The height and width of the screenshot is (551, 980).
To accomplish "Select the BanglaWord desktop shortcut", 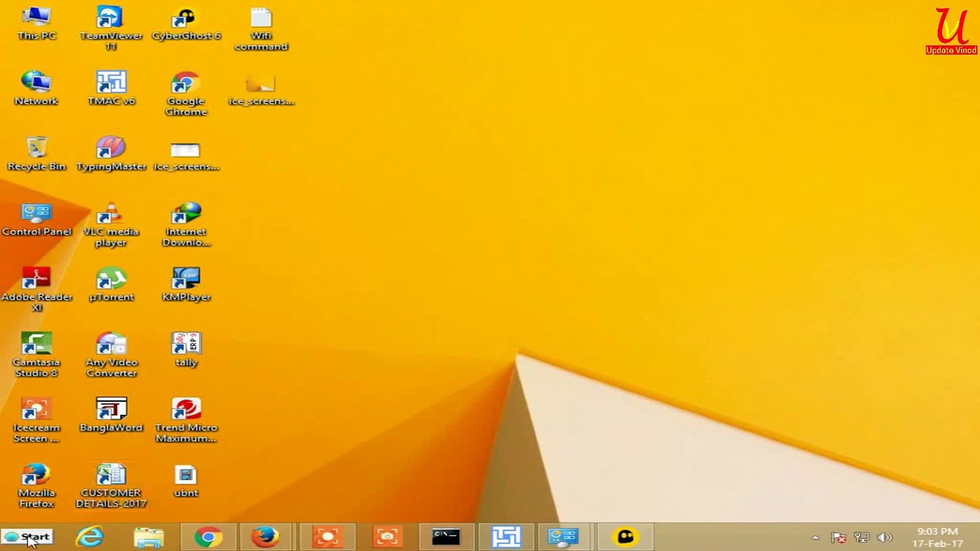I will point(111,416).
